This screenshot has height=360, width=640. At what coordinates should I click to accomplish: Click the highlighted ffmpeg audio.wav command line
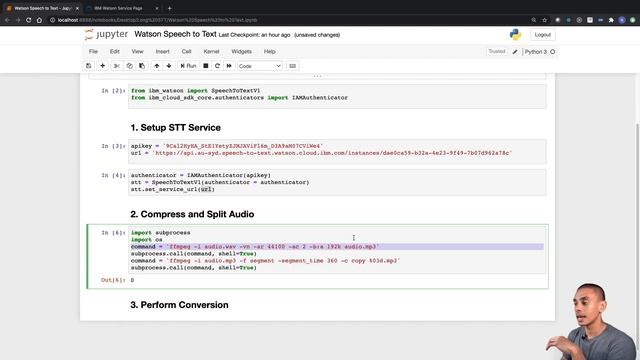337,247
